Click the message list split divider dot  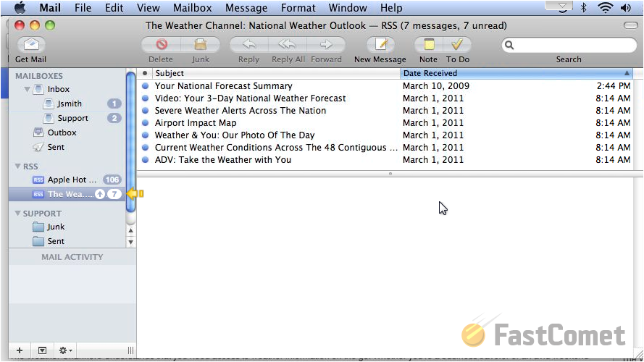click(390, 174)
